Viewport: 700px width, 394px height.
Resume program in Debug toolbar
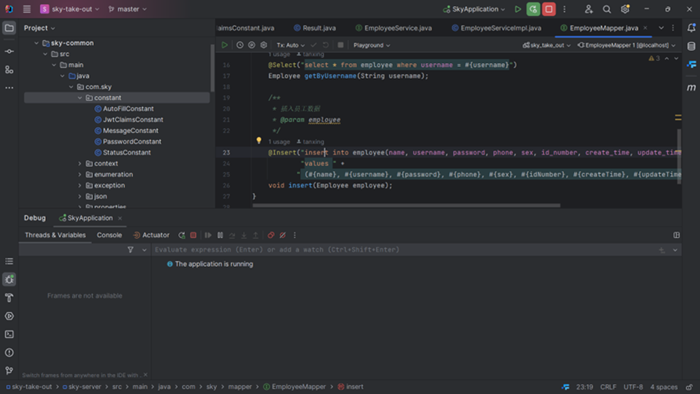(208, 235)
